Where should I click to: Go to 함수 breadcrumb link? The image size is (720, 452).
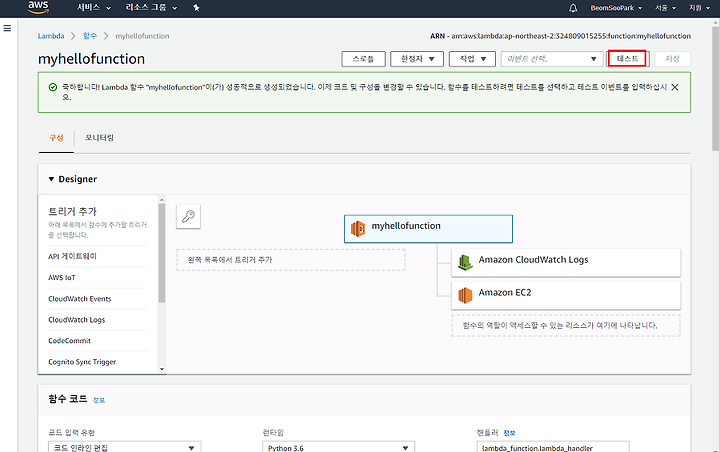point(90,36)
